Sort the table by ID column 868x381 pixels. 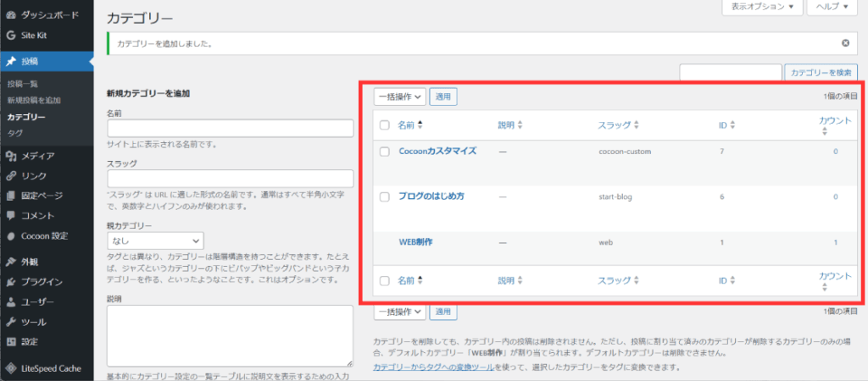point(723,125)
